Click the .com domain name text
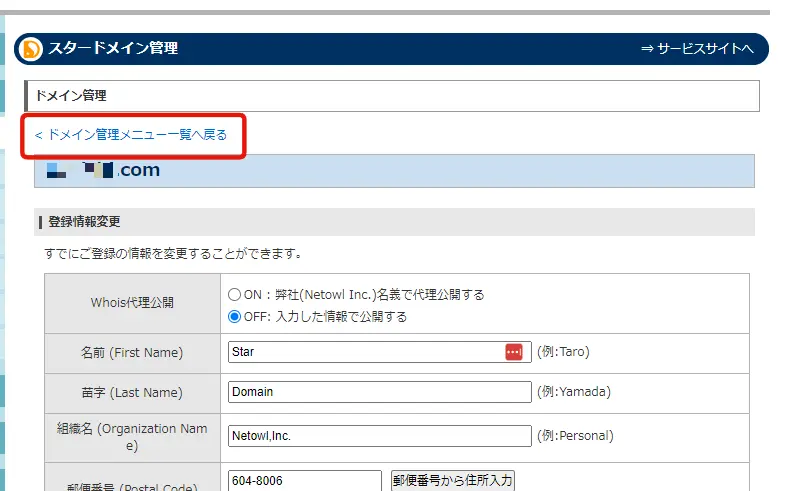 [138, 170]
